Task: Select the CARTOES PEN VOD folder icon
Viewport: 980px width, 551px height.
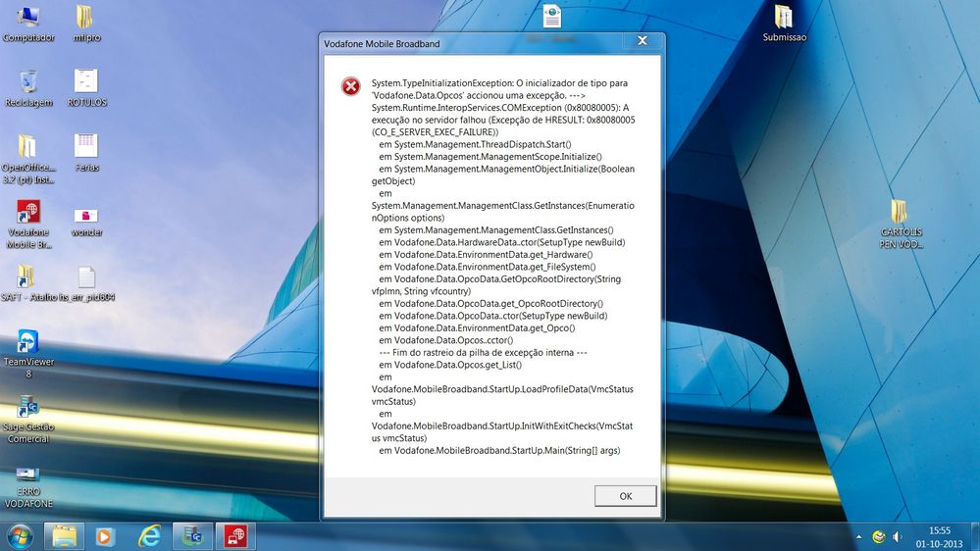Action: (900, 213)
